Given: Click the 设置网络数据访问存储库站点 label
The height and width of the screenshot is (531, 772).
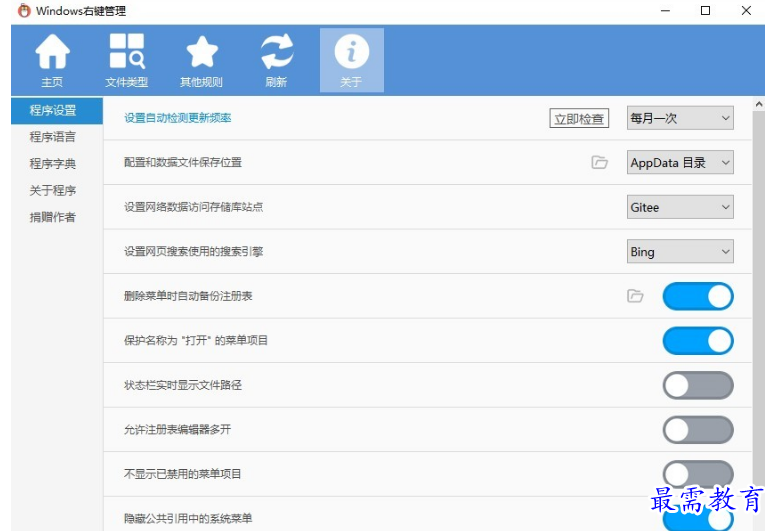Looking at the screenshot, I should tap(193, 207).
